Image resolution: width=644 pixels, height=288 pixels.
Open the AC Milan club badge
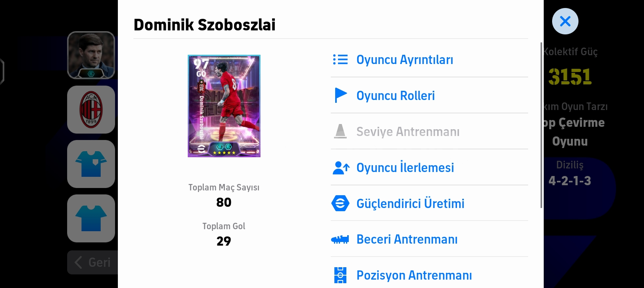pyautogui.click(x=91, y=110)
